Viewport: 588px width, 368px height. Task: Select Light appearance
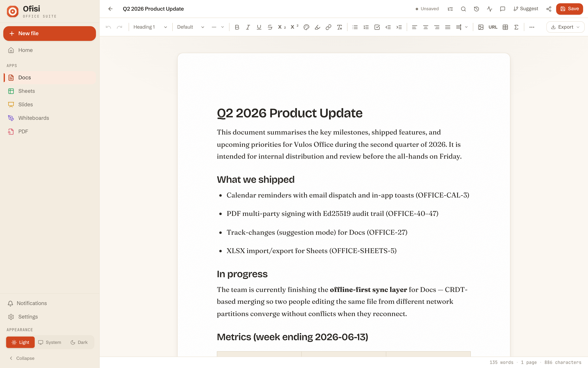20,342
